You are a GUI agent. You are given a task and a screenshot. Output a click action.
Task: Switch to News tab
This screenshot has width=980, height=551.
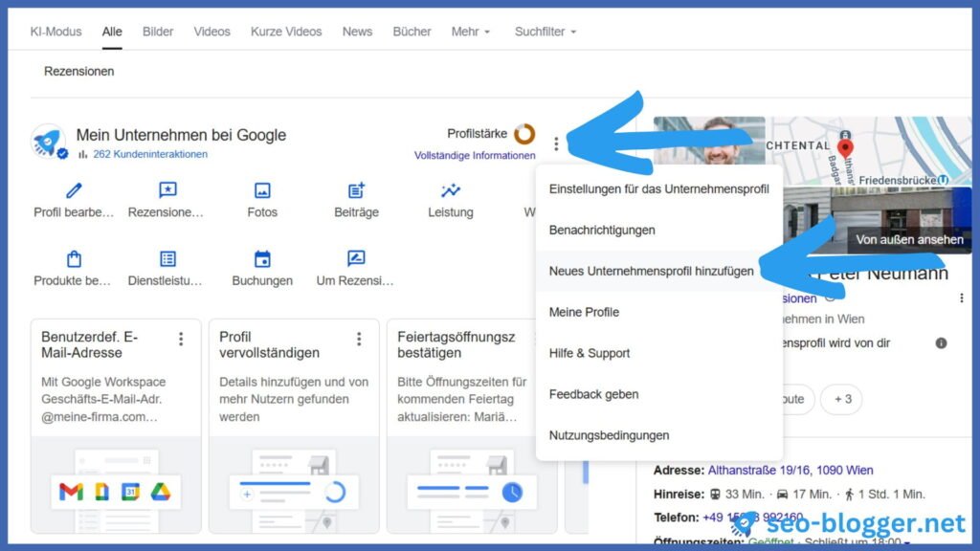pos(357,32)
